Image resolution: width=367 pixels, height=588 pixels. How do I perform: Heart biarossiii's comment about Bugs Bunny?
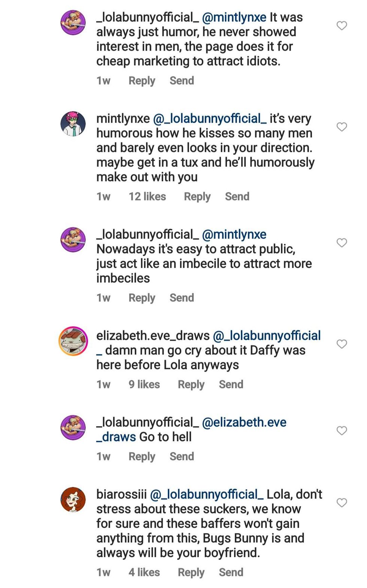click(342, 503)
